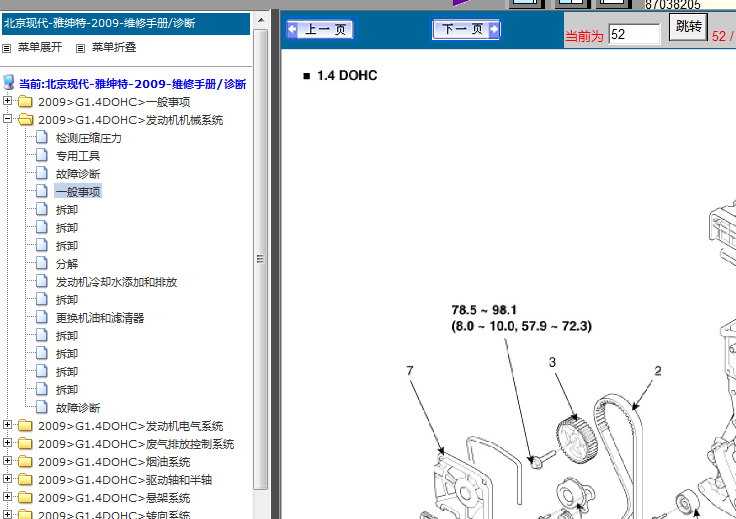
Task: Expand the 2009>G1.4DOHC>一般事项 folder
Action: tap(7, 100)
